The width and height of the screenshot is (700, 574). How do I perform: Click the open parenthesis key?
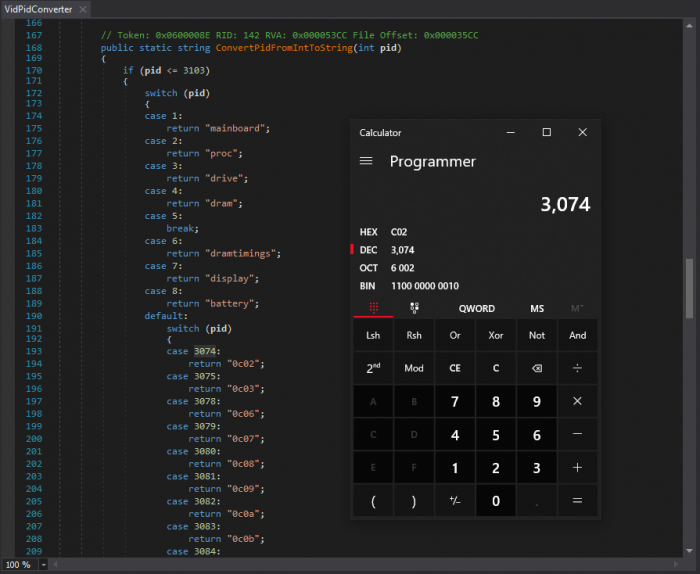pyautogui.click(x=373, y=501)
